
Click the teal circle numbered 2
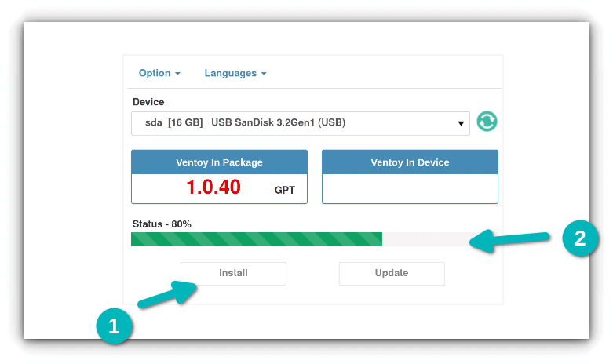pyautogui.click(x=581, y=239)
